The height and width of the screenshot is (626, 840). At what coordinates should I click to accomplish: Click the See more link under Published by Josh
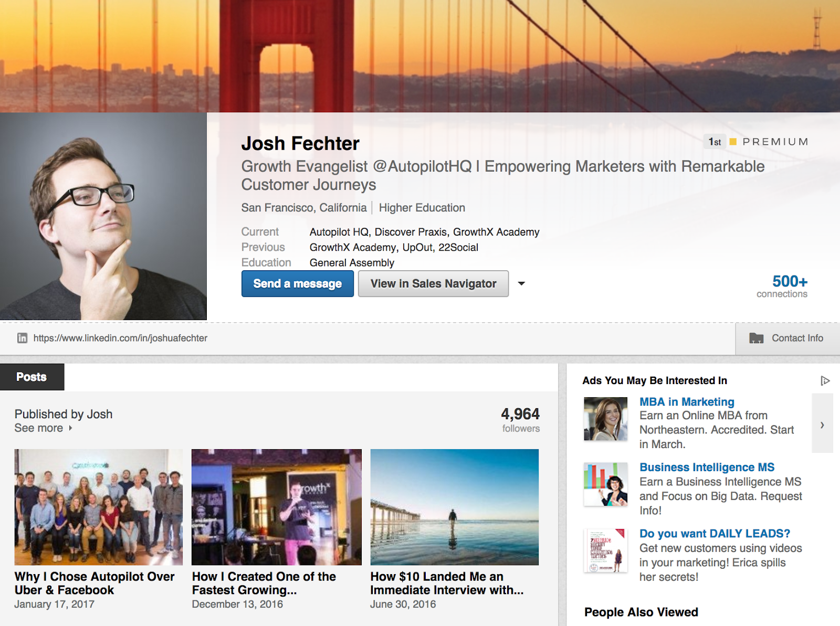(39, 428)
